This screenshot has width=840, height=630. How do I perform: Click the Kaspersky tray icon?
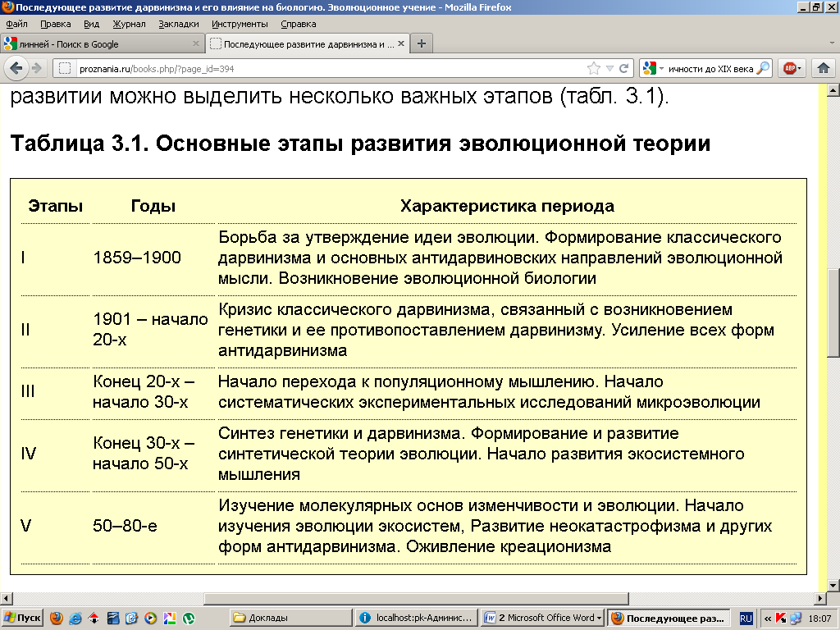[x=781, y=619]
